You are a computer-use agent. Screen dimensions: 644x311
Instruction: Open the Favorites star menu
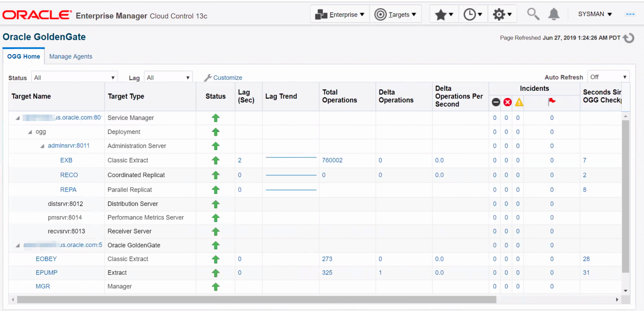444,14
